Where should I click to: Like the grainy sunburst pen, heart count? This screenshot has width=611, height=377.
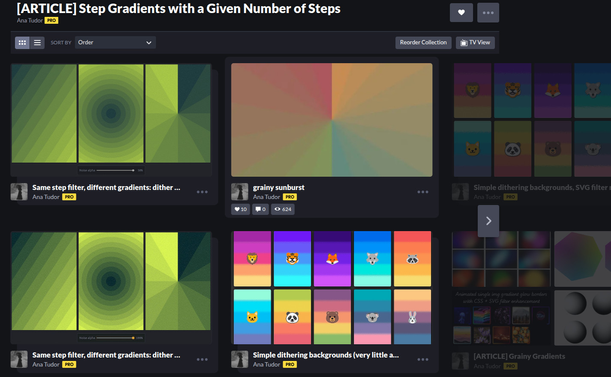[x=240, y=209]
